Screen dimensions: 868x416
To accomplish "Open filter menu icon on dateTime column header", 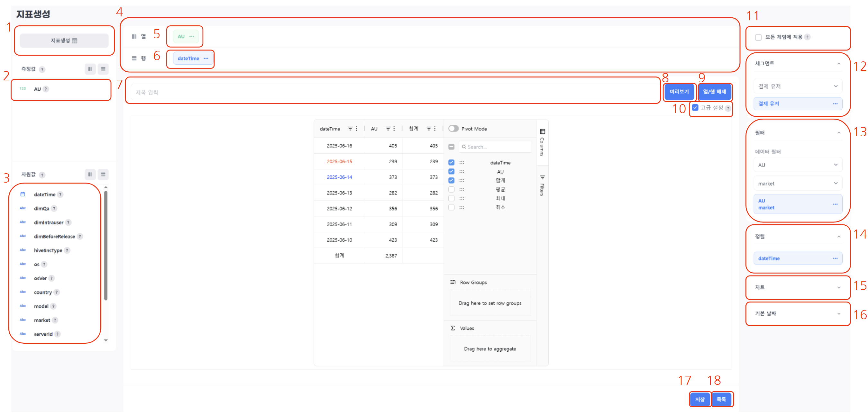I will pyautogui.click(x=350, y=129).
